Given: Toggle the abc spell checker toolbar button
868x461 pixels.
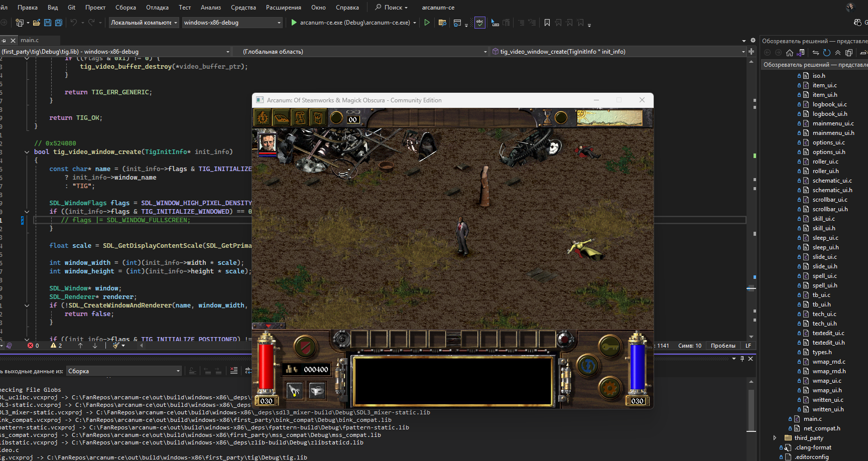Looking at the screenshot, I should tap(479, 23).
